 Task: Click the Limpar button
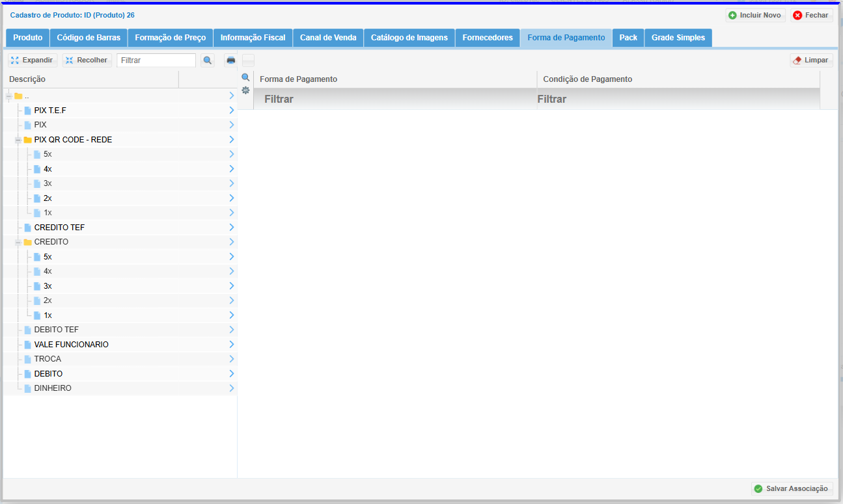pos(811,60)
